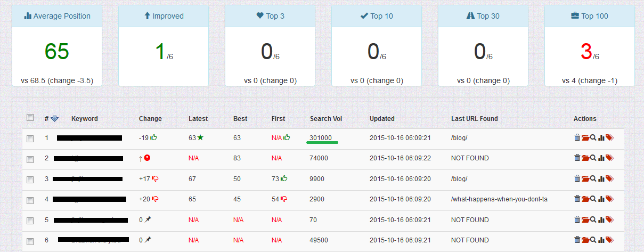
Task: Click search magnifier icon in row 6
Action: point(593,240)
